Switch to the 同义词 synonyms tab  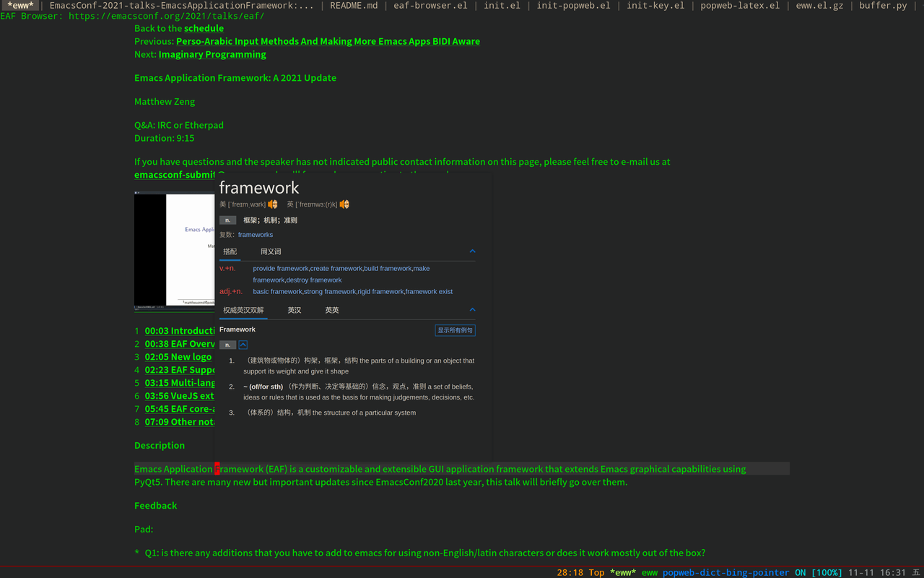(x=271, y=251)
